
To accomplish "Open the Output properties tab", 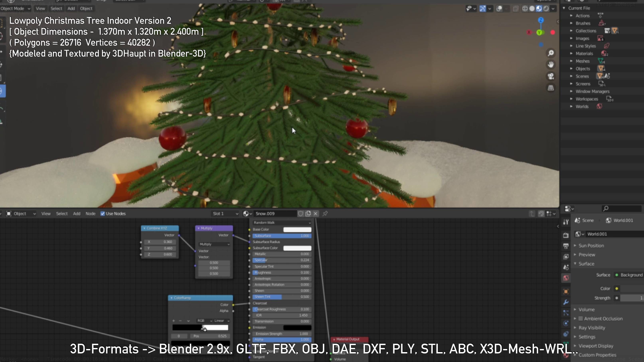I will click(x=566, y=246).
